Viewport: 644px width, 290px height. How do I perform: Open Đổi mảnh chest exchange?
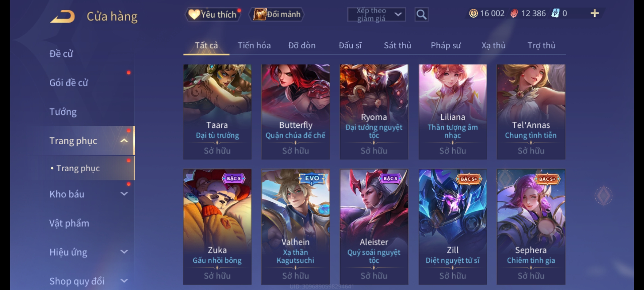pyautogui.click(x=277, y=15)
